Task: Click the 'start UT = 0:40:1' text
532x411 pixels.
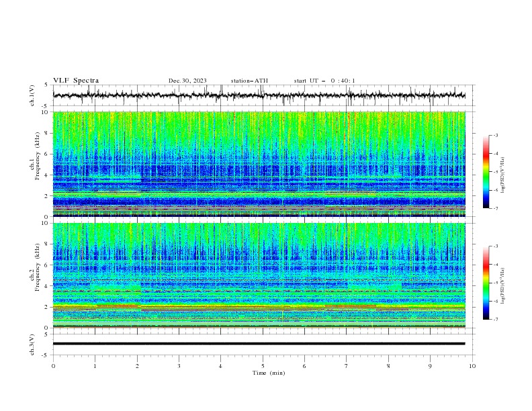Action: pos(324,81)
